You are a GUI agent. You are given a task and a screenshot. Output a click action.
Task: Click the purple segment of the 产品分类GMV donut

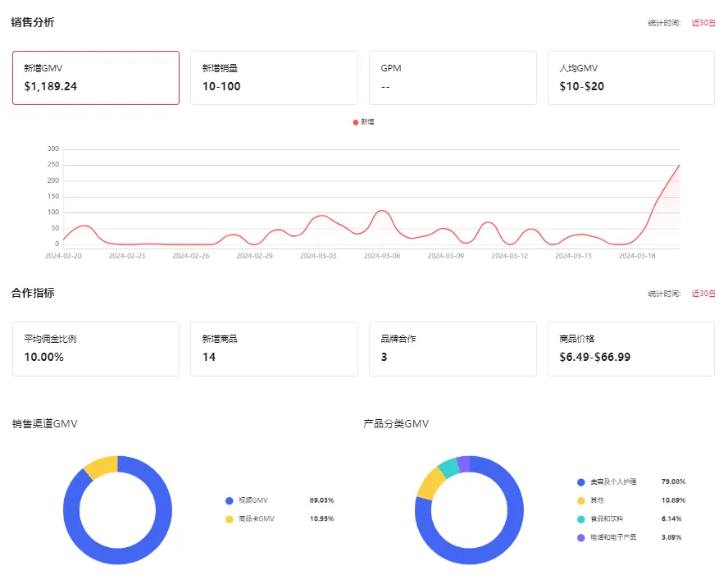pyautogui.click(x=463, y=464)
